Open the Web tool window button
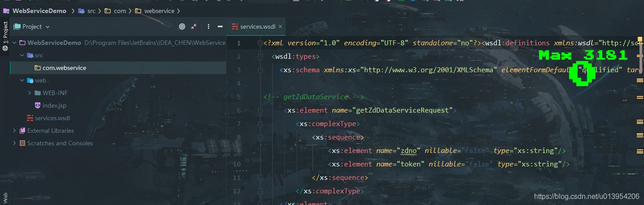Image resolution: width=644 pixels, height=205 pixels. point(5,197)
